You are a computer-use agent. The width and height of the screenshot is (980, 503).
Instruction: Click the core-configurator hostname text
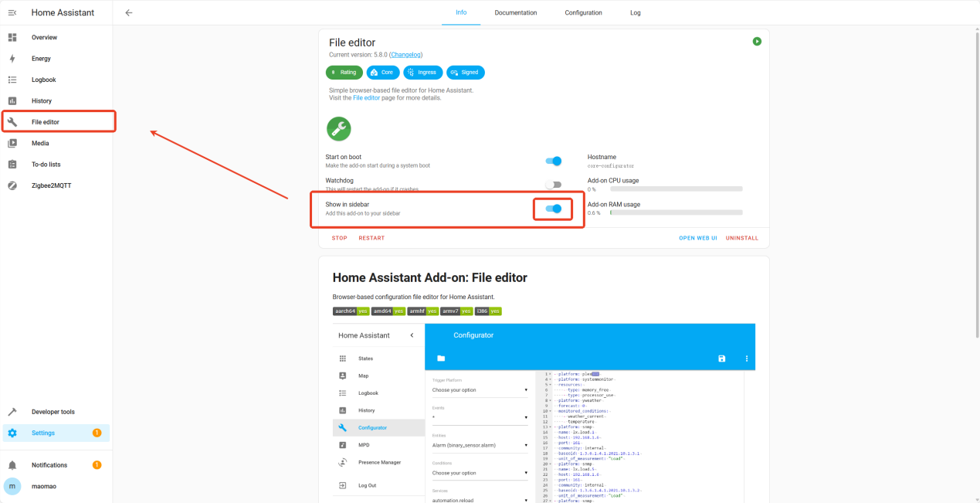[611, 165]
